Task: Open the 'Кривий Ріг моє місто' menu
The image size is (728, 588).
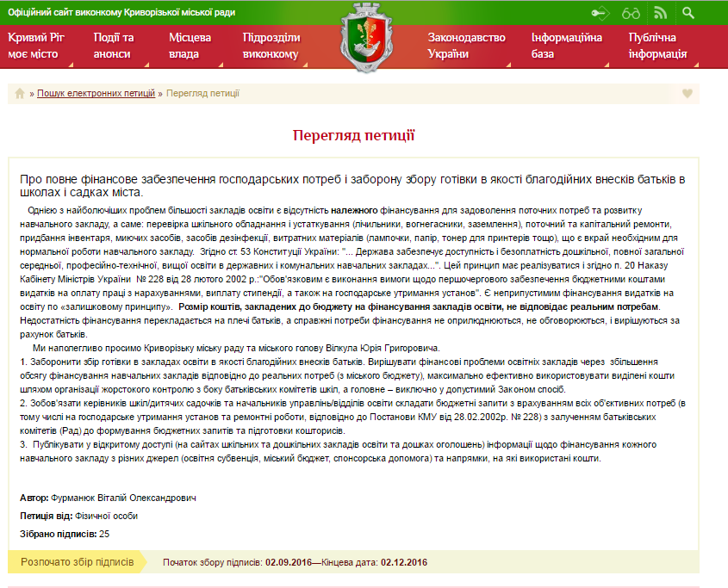Action: click(x=36, y=46)
